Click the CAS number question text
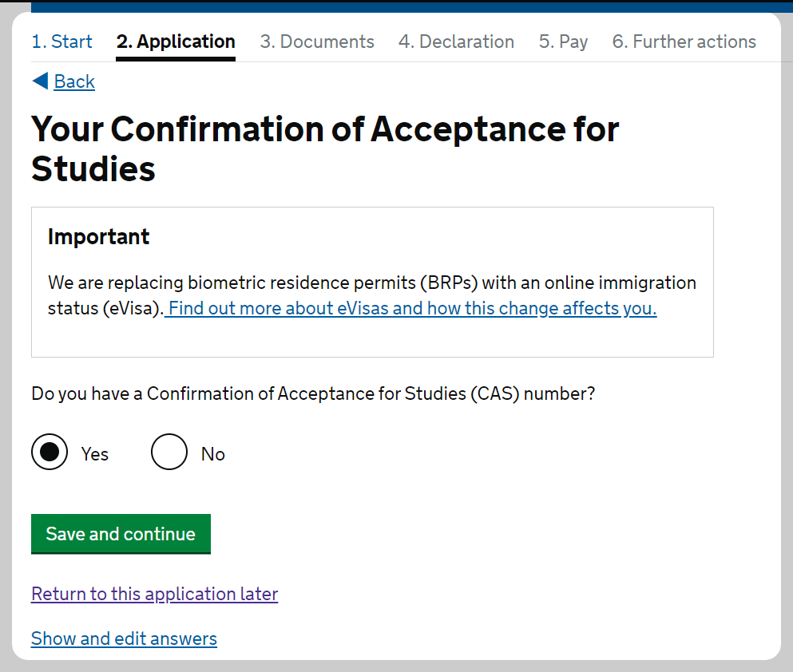Screen dimensions: 793x672 [313, 393]
